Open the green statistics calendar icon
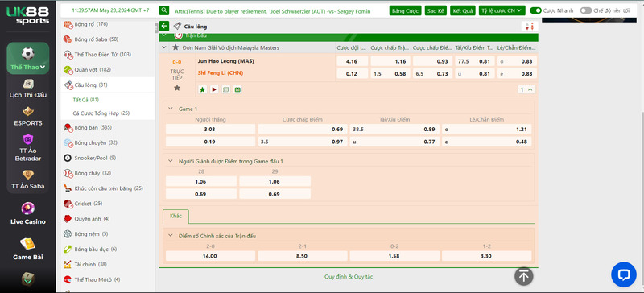Image resolution: width=644 pixels, height=293 pixels. pyautogui.click(x=237, y=89)
